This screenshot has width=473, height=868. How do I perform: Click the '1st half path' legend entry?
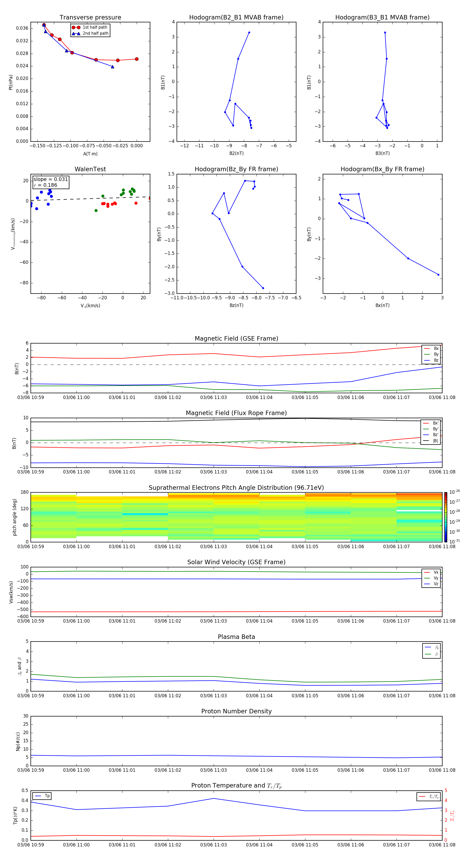coord(90,27)
